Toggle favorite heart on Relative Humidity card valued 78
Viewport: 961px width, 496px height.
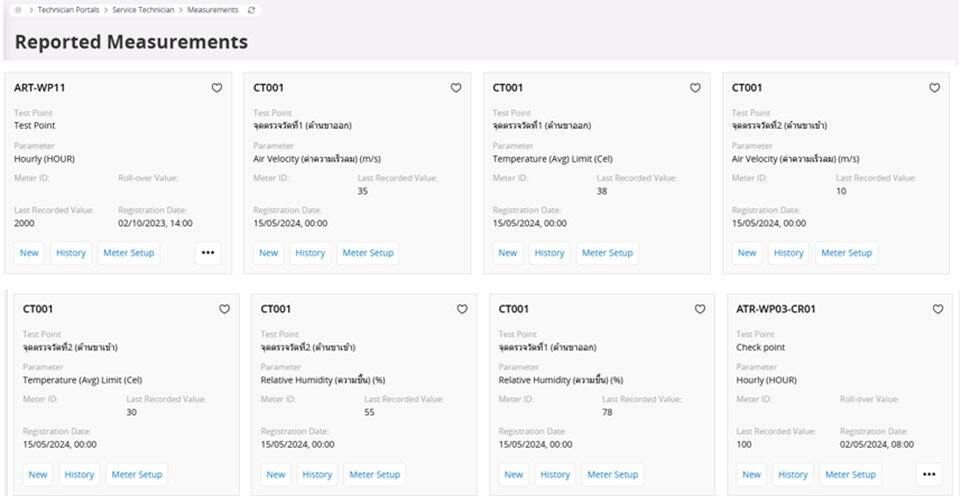(700, 310)
